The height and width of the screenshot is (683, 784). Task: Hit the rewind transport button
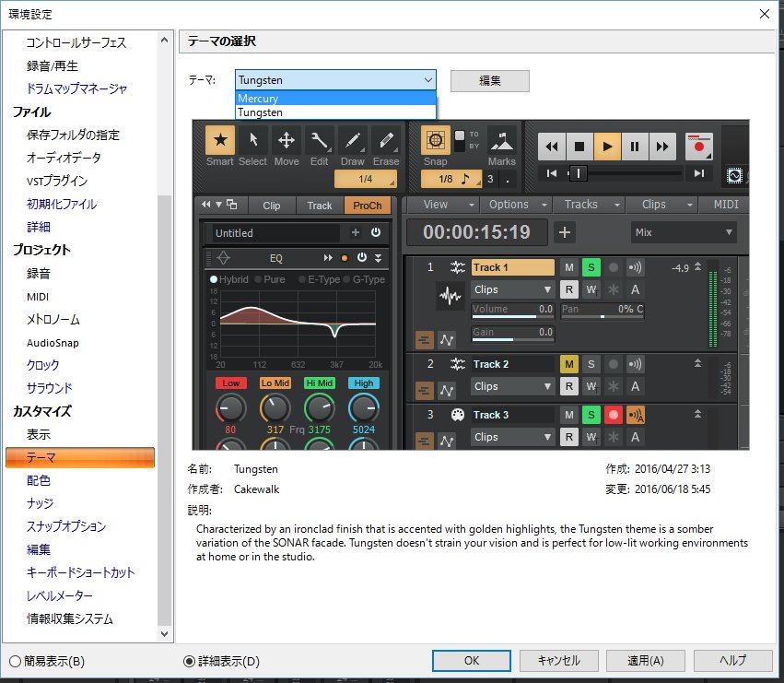click(x=552, y=147)
